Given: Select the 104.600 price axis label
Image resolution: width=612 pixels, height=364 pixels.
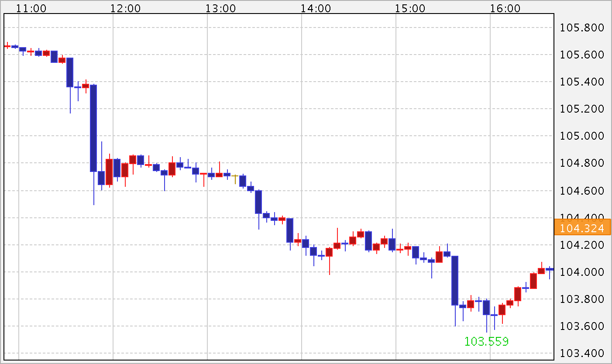Looking at the screenshot, I should coord(582,191).
